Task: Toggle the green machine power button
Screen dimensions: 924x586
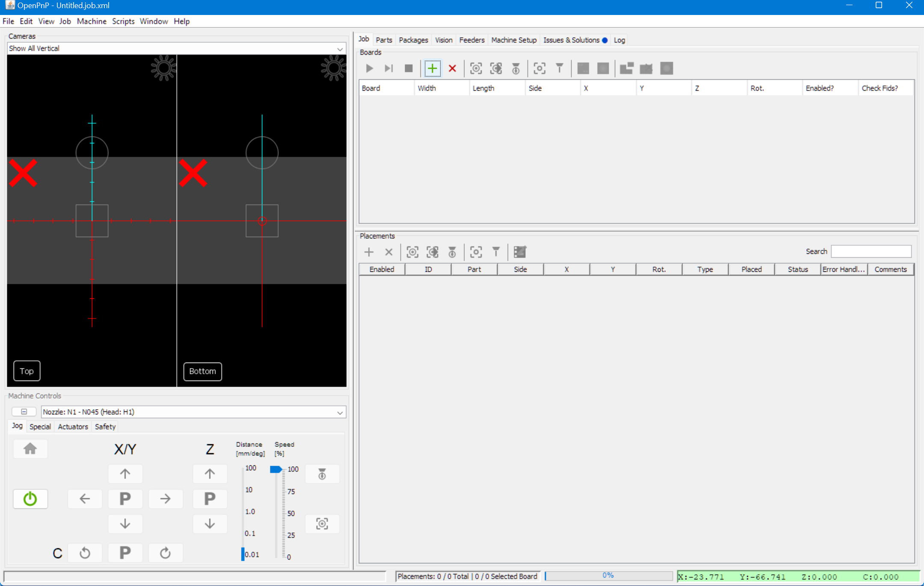Action: [30, 499]
